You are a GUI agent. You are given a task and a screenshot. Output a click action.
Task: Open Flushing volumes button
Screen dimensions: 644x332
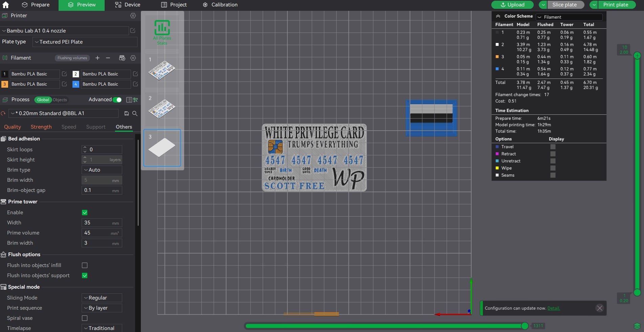click(72, 58)
